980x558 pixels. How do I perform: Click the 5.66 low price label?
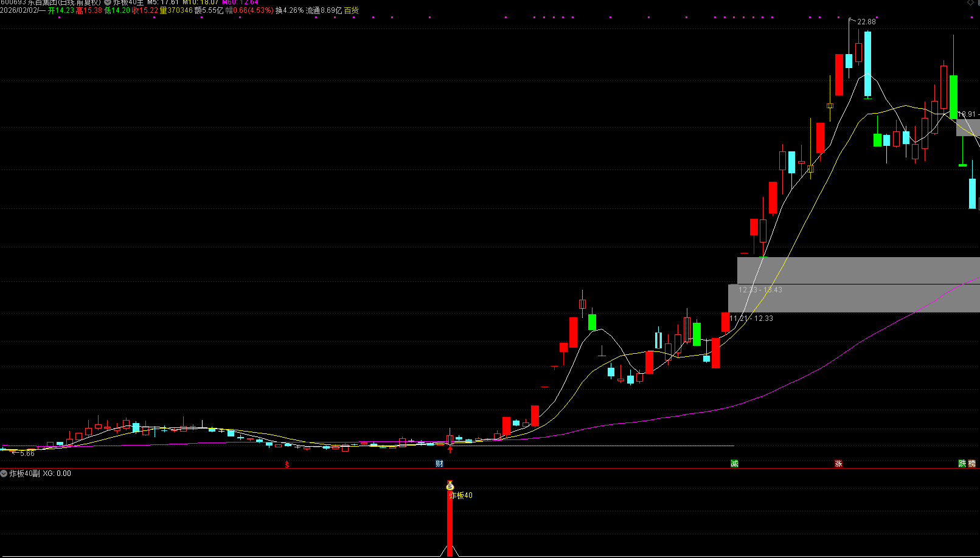[27, 453]
